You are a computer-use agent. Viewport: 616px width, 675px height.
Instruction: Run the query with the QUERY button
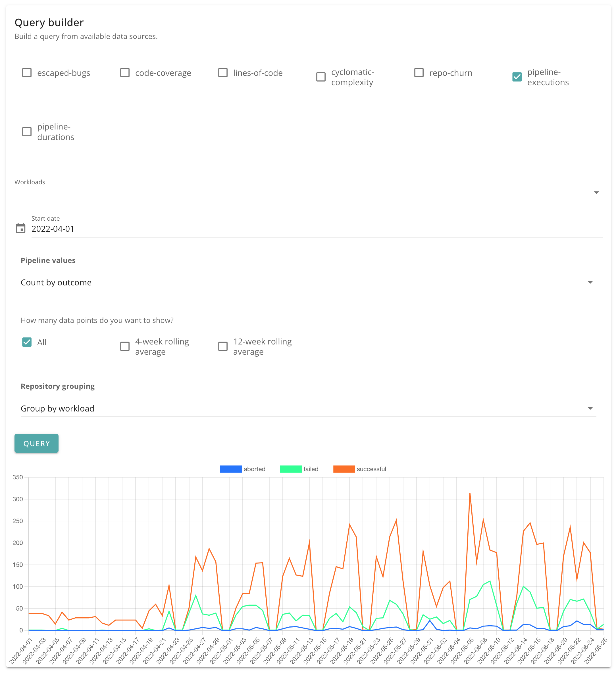[x=37, y=443]
